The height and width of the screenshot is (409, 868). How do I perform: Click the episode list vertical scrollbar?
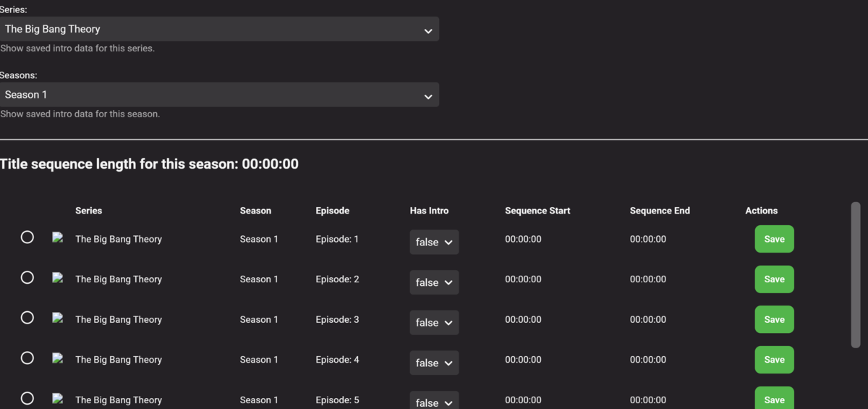(x=856, y=275)
